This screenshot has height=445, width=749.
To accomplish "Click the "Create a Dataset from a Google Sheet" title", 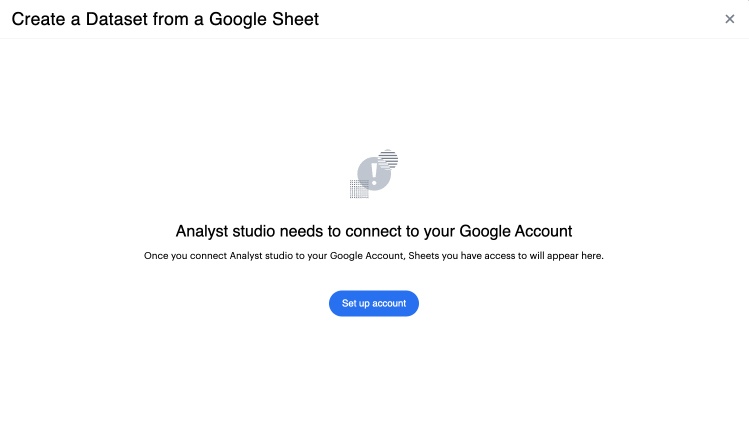I will point(165,19).
